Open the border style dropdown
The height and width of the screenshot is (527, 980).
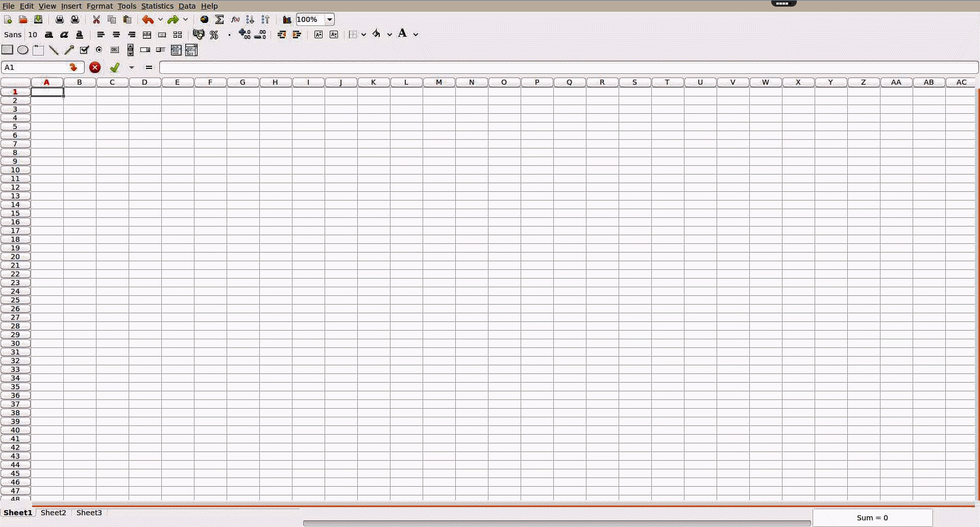pyautogui.click(x=363, y=34)
